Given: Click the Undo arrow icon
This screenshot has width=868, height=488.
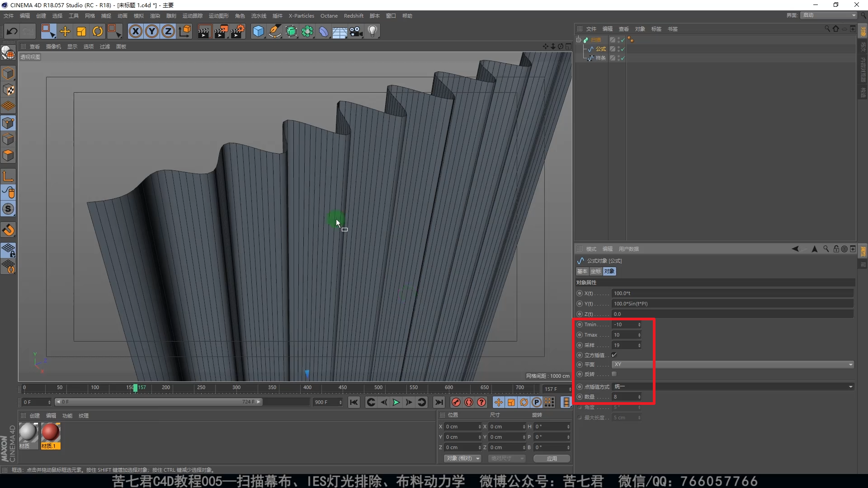Looking at the screenshot, I should pos(12,31).
